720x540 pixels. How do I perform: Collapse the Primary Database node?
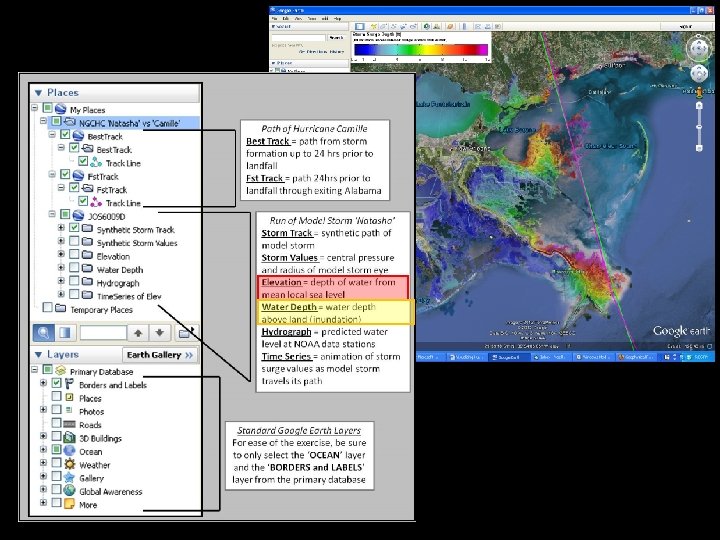click(35, 370)
